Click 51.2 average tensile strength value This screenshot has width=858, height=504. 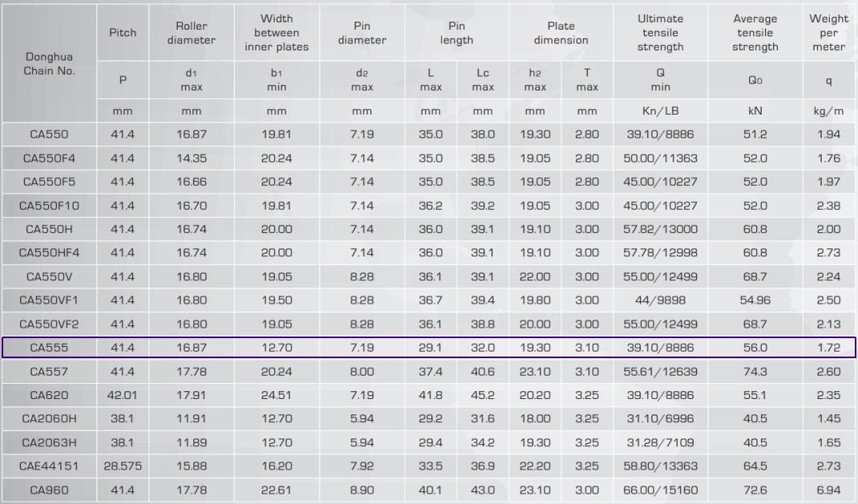755,135
